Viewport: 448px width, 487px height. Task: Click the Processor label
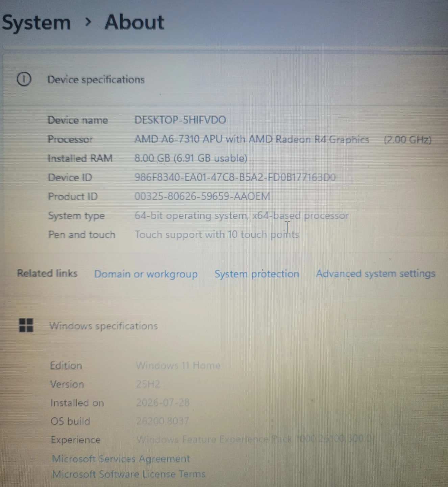(x=70, y=139)
